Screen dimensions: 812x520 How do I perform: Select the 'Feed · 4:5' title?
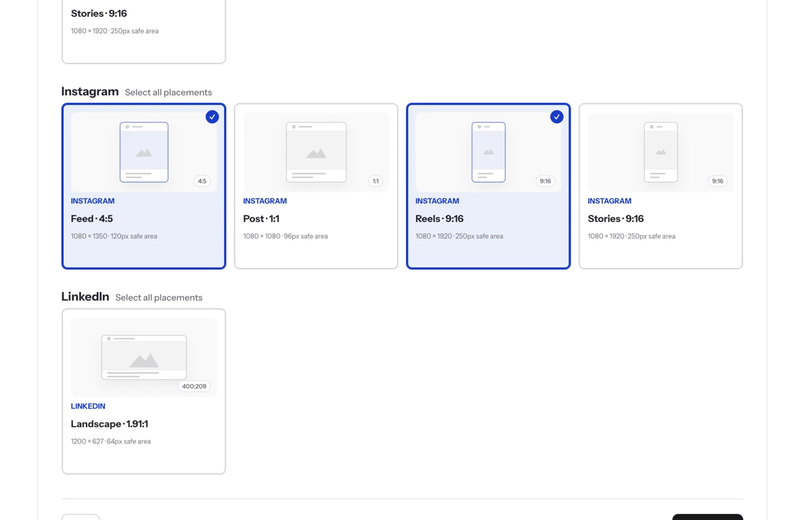tap(92, 219)
